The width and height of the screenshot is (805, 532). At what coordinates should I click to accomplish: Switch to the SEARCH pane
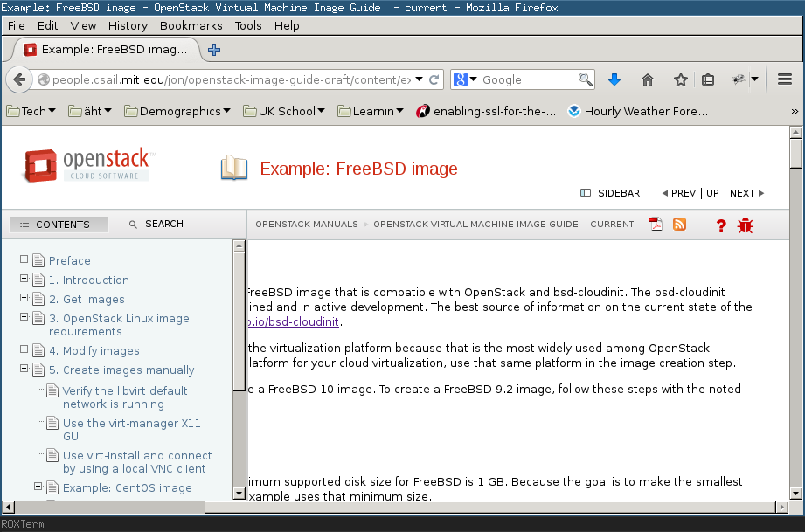pos(156,224)
